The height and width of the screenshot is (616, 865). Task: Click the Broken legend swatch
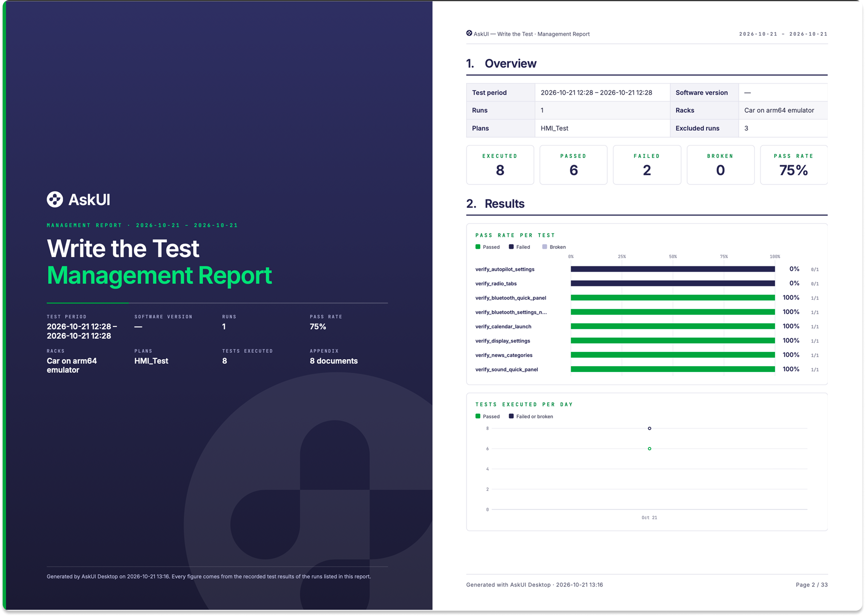(545, 247)
